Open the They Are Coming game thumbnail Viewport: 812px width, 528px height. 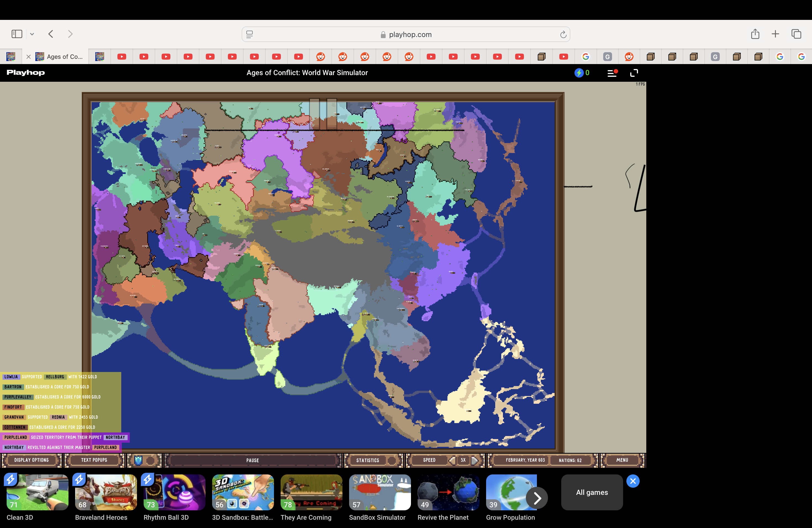pos(312,492)
